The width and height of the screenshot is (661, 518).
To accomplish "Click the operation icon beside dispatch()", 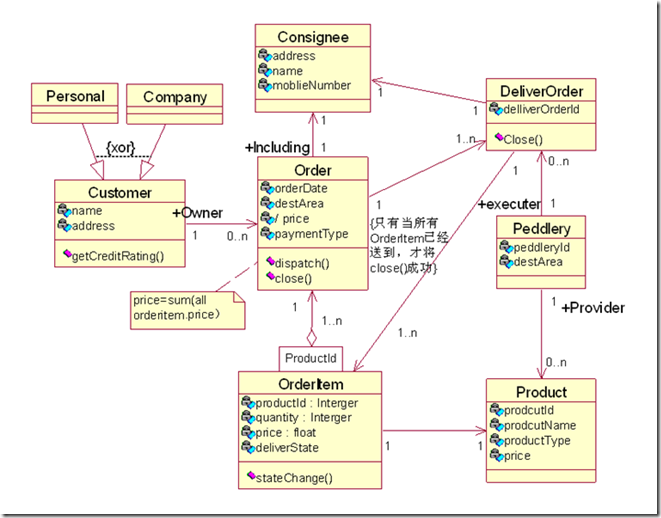I will pyautogui.click(x=270, y=261).
